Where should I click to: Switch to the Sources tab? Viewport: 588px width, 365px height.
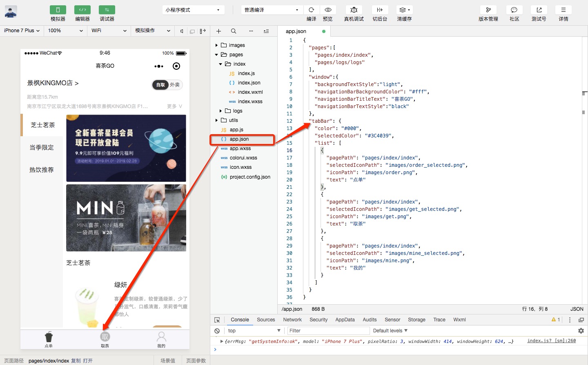[266, 320]
